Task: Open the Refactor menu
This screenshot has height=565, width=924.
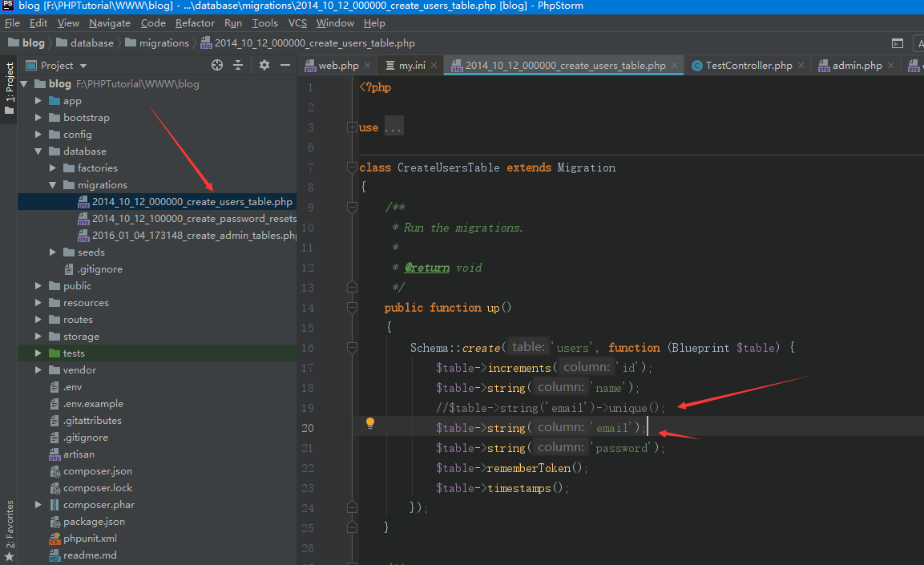Action: click(195, 23)
